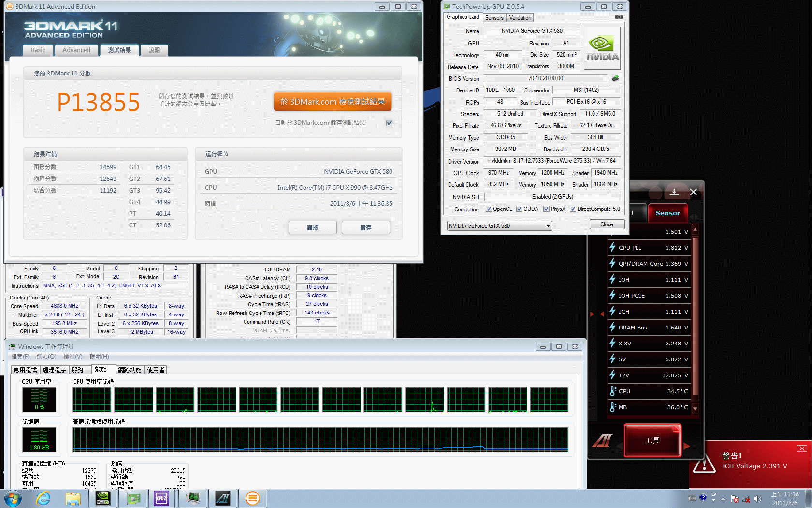812x508 pixels.
Task: Dismiss the ICH Voltage warning popup
Action: coord(802,448)
